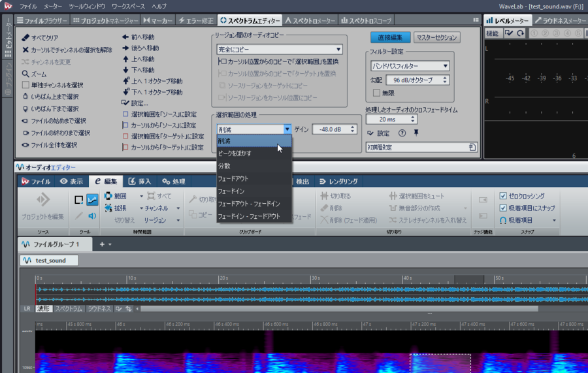Collapse the 削減 processing dropdown arrow

(287, 129)
